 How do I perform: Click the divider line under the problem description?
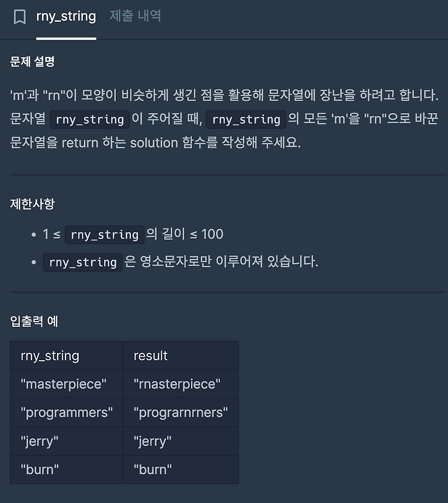pos(224,174)
